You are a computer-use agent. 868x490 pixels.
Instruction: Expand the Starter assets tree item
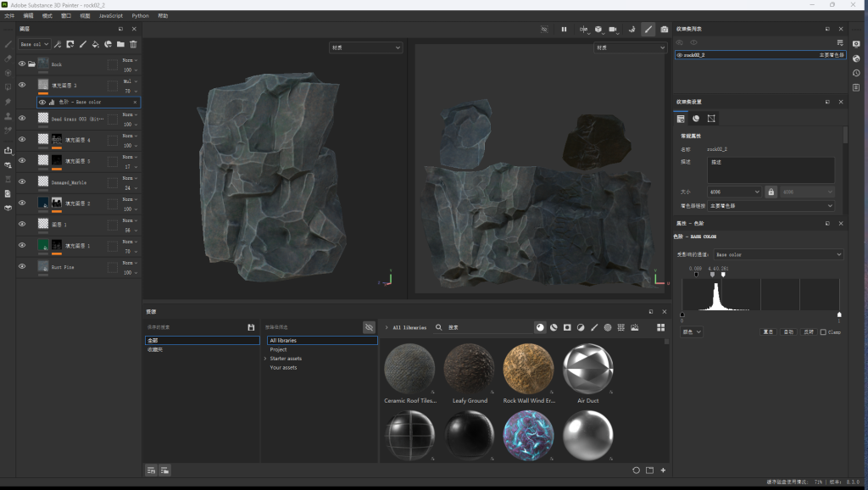pyautogui.click(x=265, y=359)
